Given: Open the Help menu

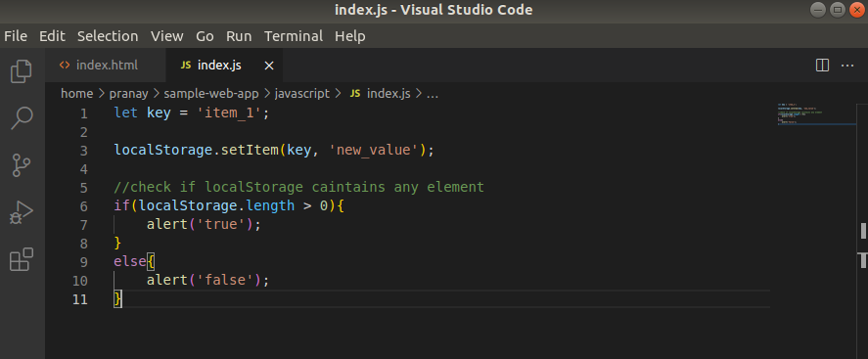Looking at the screenshot, I should 350,36.
